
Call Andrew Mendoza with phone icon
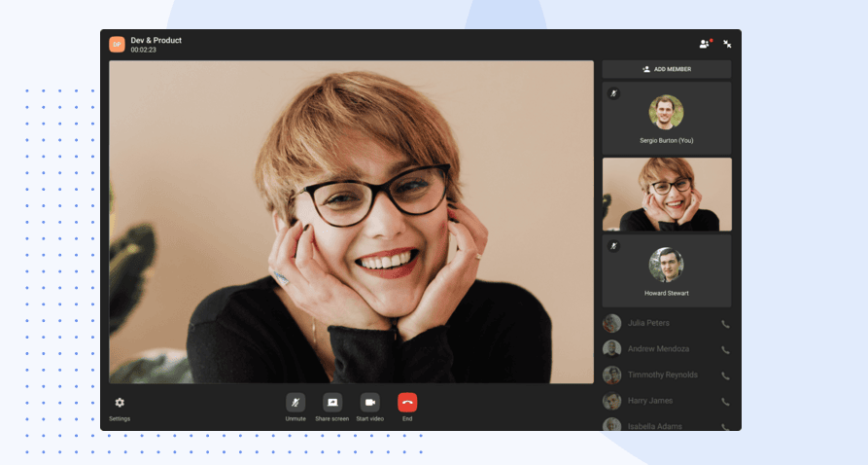click(x=725, y=349)
